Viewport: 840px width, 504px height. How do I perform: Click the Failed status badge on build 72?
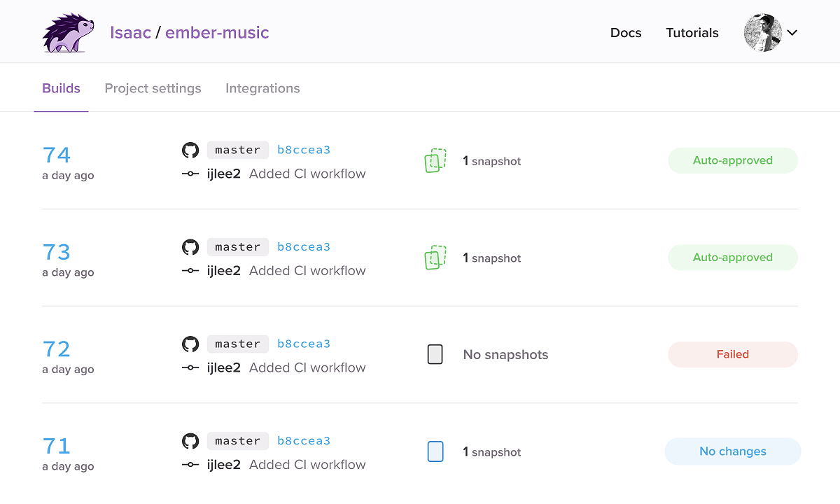tap(733, 354)
